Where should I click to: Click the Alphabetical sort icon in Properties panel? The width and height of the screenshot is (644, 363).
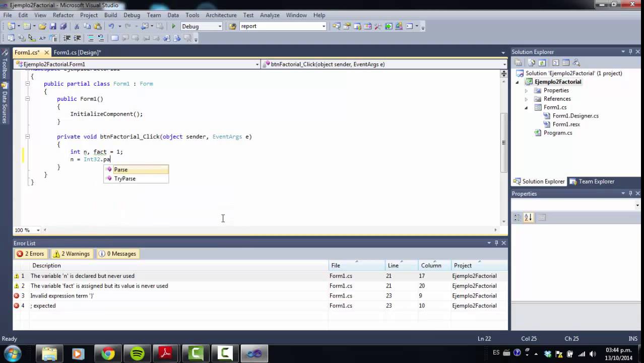point(528,217)
